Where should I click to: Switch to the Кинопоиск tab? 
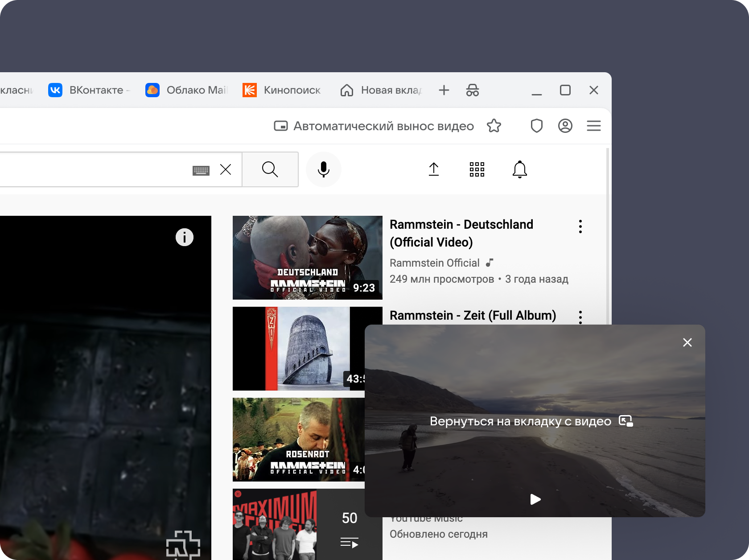tap(282, 90)
